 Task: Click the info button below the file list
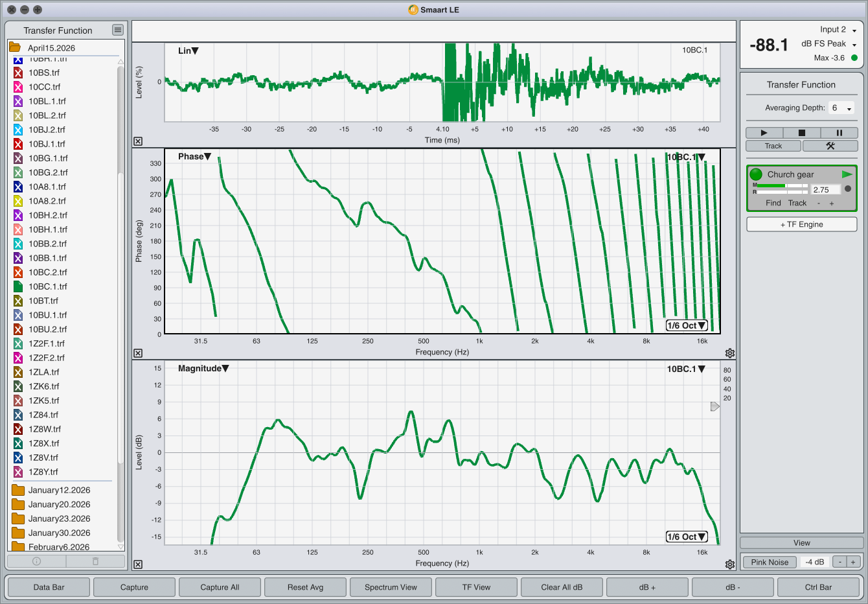37,561
